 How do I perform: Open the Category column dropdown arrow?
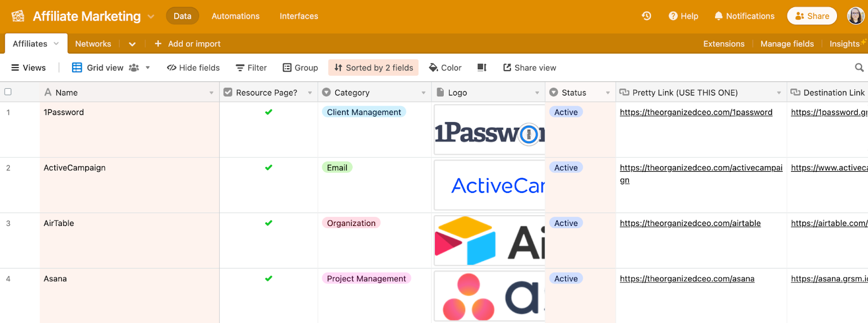424,93
